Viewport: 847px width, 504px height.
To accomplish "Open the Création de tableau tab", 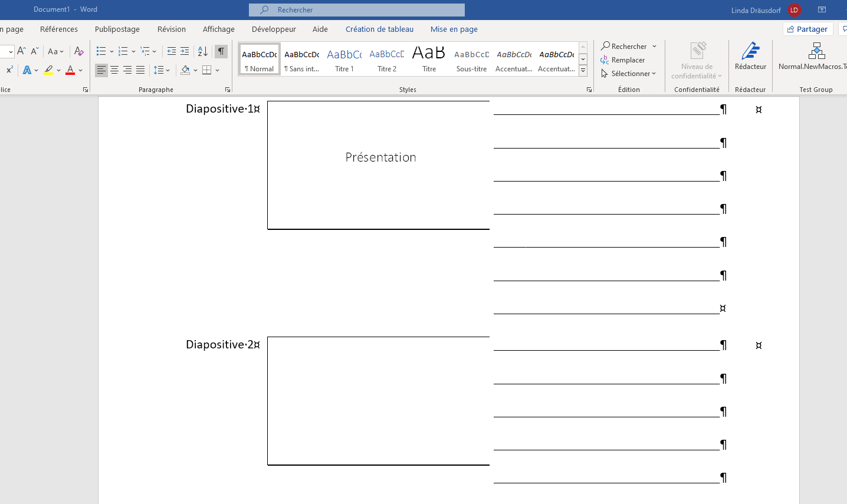I will pos(379,29).
